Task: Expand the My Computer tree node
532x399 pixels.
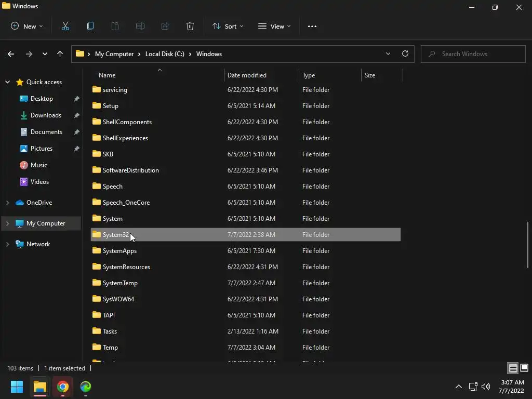Action: pyautogui.click(x=7, y=223)
